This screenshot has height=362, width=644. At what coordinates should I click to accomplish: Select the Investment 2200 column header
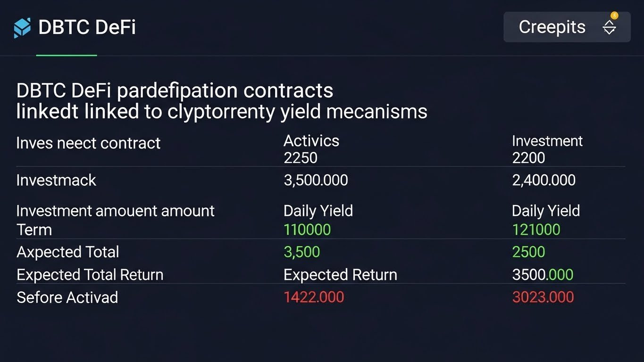click(547, 149)
